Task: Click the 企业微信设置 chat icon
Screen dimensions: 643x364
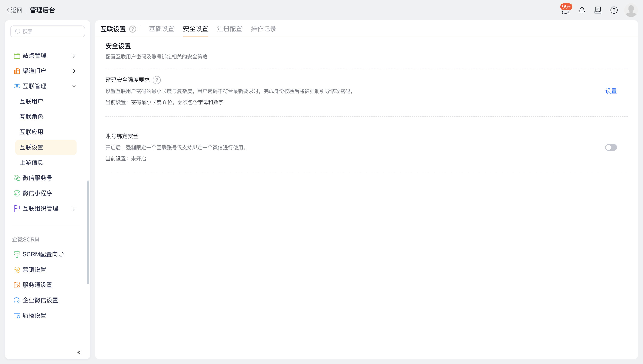Action: [x=17, y=300]
